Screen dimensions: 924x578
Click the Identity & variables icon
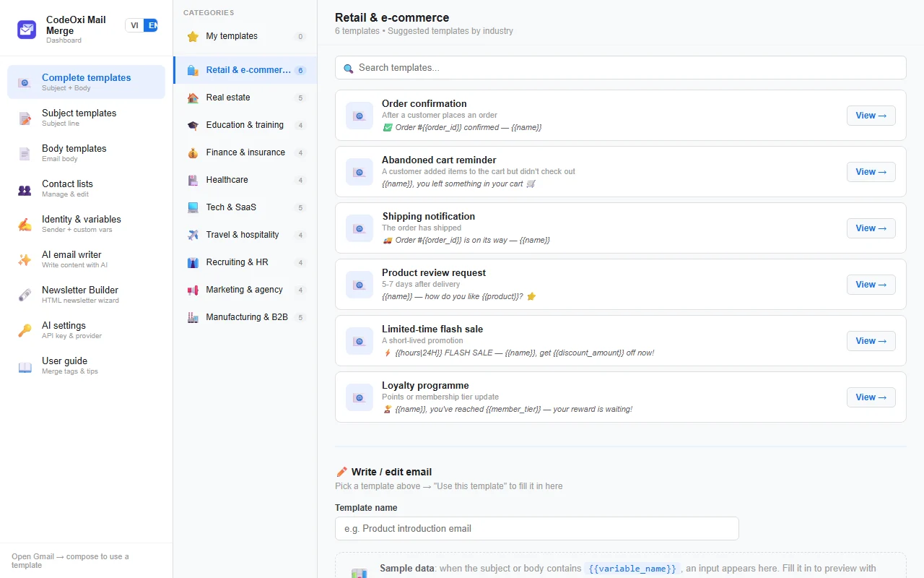pos(25,225)
